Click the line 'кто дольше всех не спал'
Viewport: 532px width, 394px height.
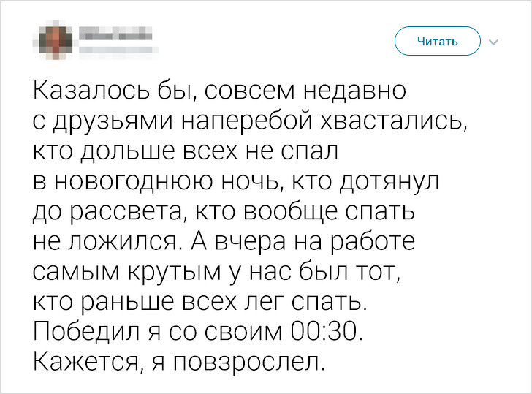point(187,151)
